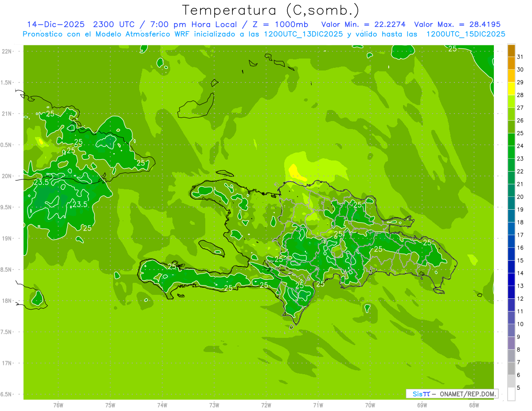Click the "68W" longitude axis label
The height and width of the screenshot is (411, 532).
click(x=474, y=405)
